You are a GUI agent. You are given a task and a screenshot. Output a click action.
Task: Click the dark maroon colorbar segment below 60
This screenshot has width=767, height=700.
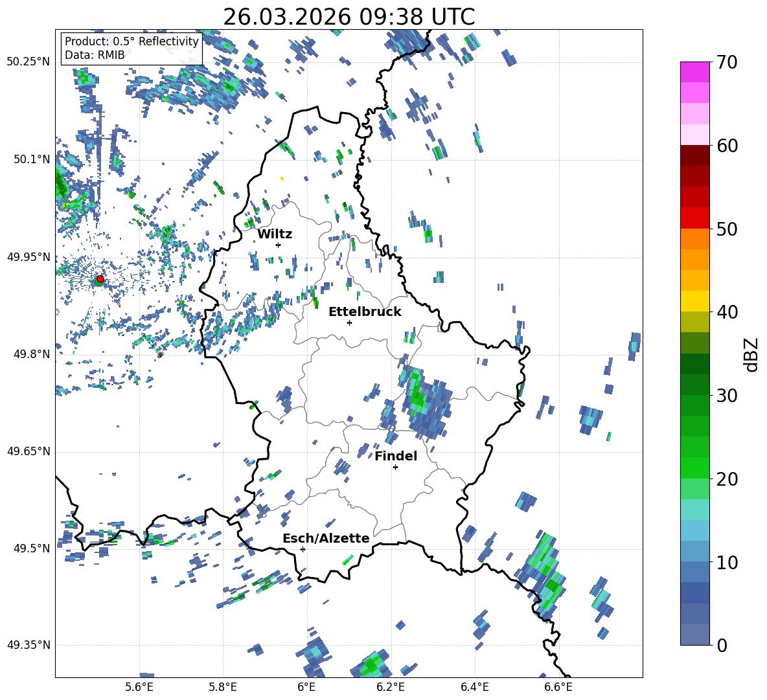[x=694, y=155]
